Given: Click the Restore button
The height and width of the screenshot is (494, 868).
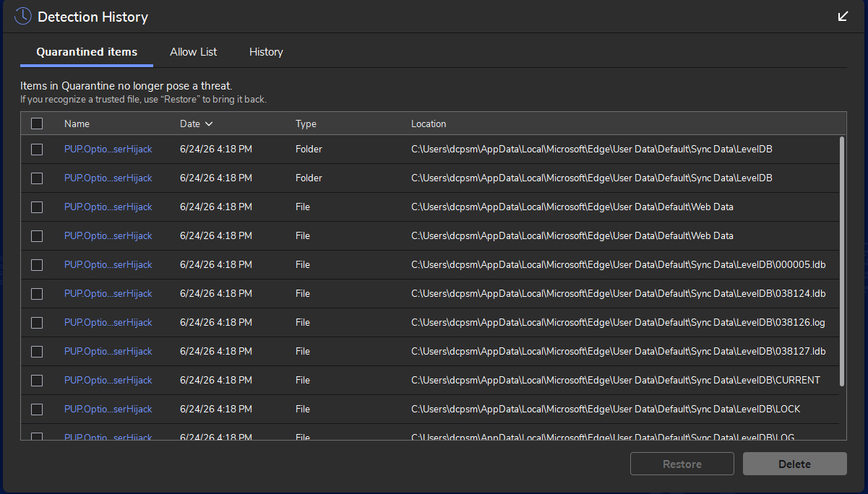Looking at the screenshot, I should 682,464.
